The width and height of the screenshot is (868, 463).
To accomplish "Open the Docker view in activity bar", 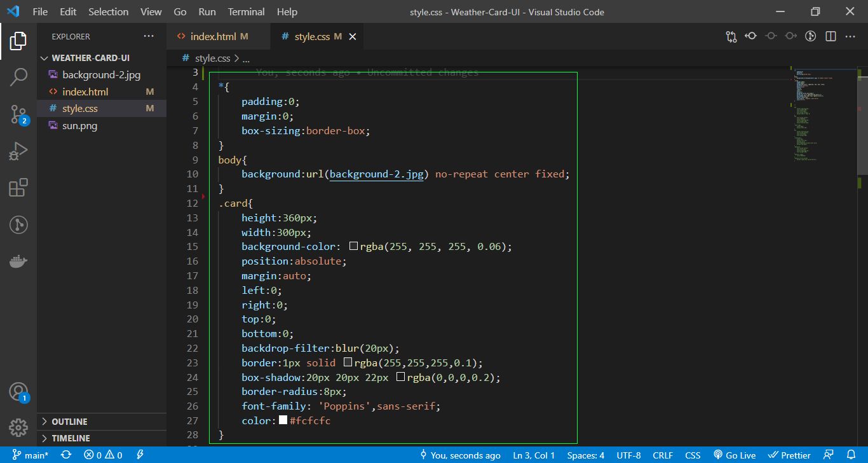I will (18, 261).
